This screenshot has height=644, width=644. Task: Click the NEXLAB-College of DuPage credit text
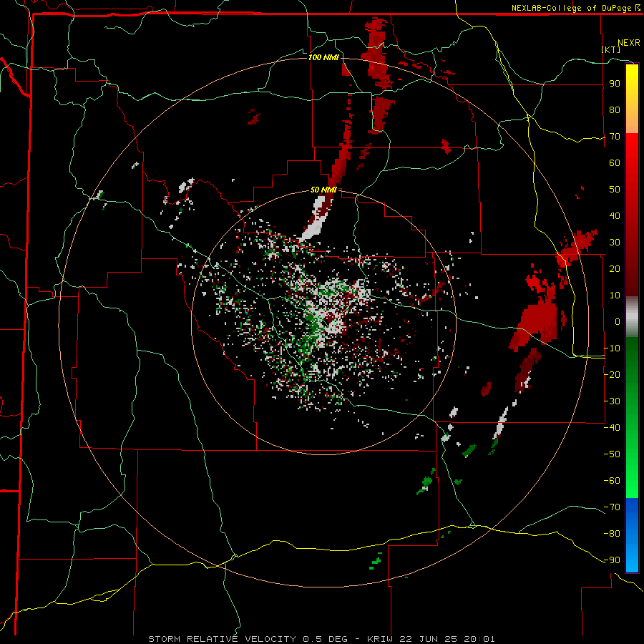(x=575, y=8)
